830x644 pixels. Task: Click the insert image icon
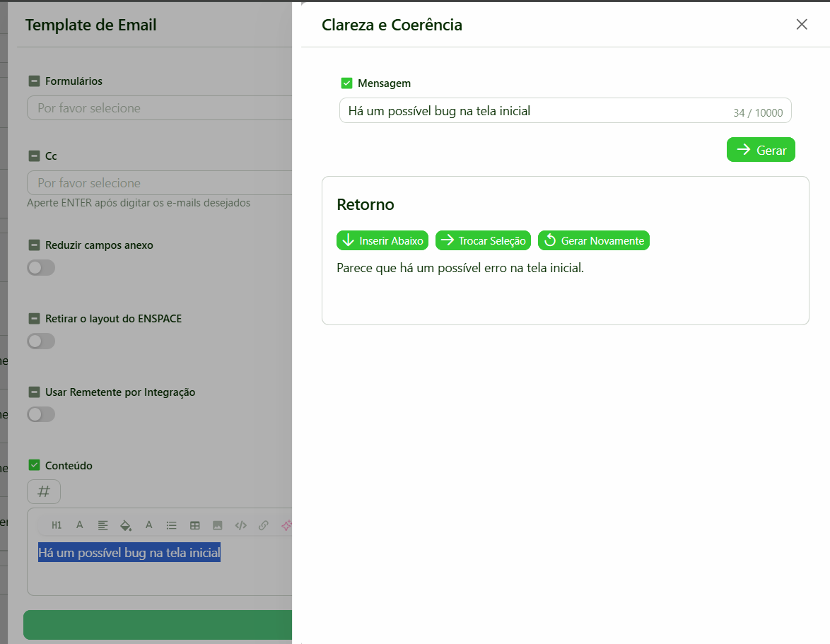click(218, 525)
